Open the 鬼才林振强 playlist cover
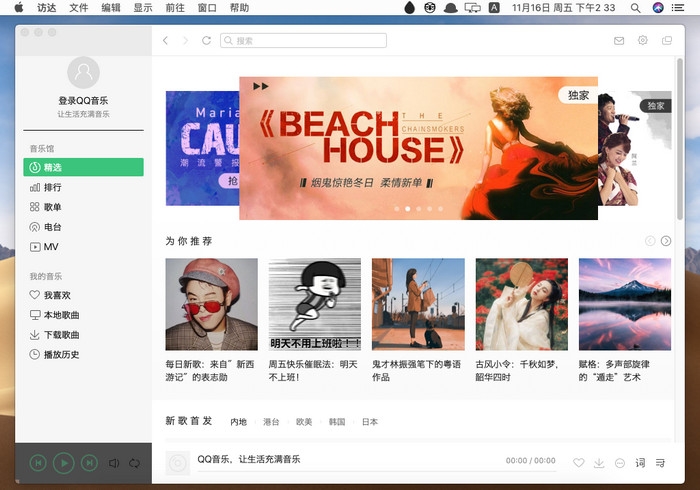Image resolution: width=700 pixels, height=490 pixels. point(418,304)
